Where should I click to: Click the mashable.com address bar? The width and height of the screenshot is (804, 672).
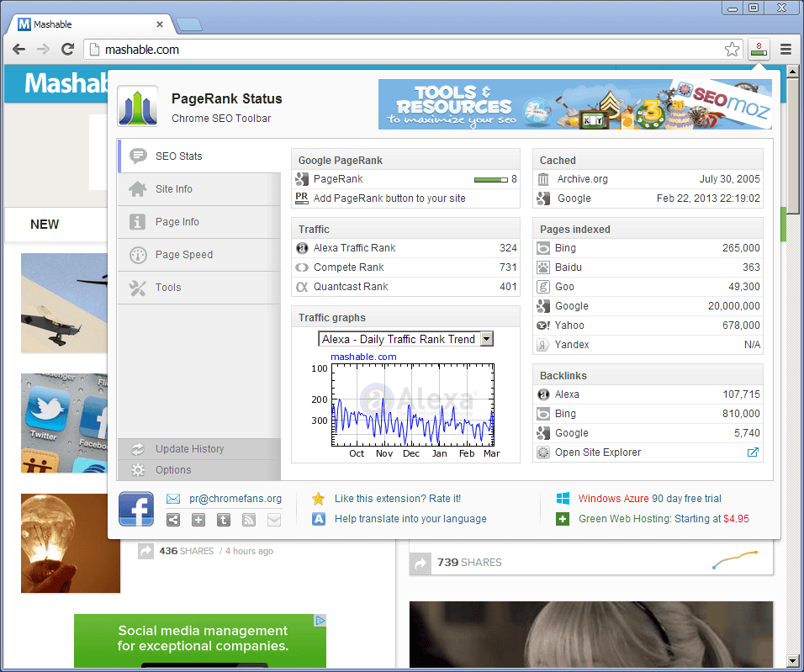405,50
